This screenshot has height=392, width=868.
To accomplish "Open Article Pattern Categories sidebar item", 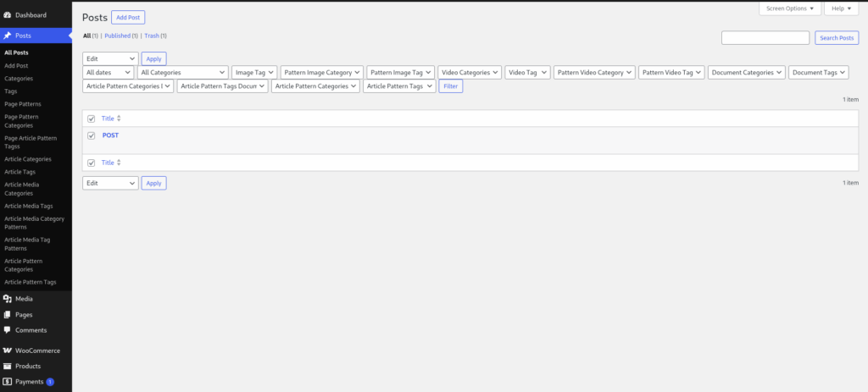I will (23, 265).
